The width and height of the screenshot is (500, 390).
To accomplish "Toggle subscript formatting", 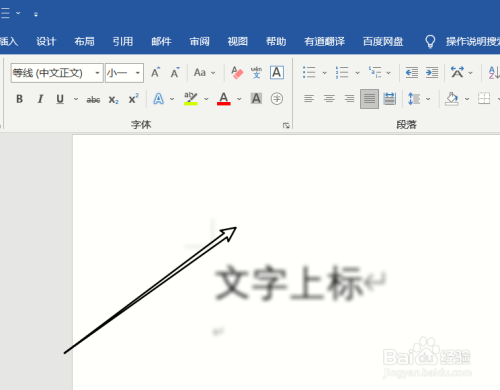I will tap(113, 99).
